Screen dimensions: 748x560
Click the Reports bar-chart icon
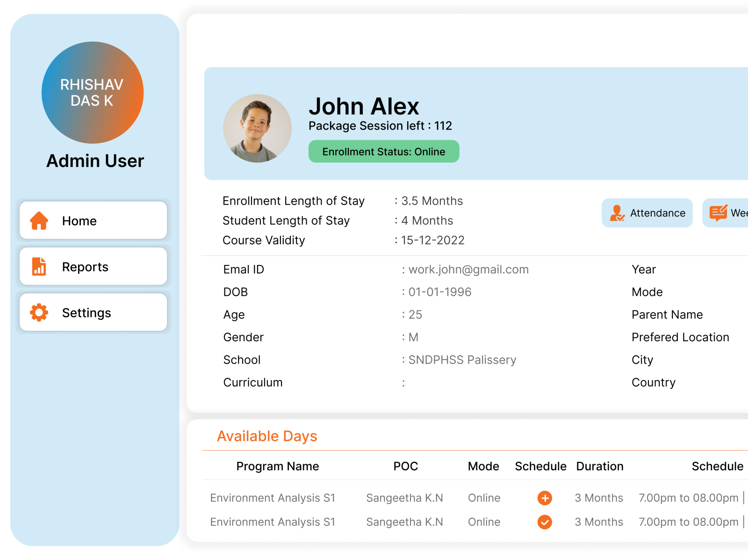pyautogui.click(x=39, y=266)
